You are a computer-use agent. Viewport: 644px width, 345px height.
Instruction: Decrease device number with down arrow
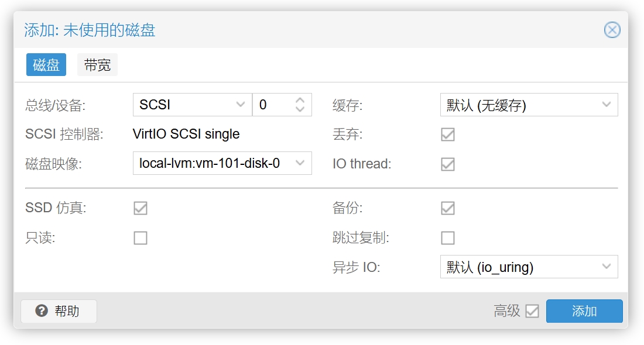tap(300, 109)
